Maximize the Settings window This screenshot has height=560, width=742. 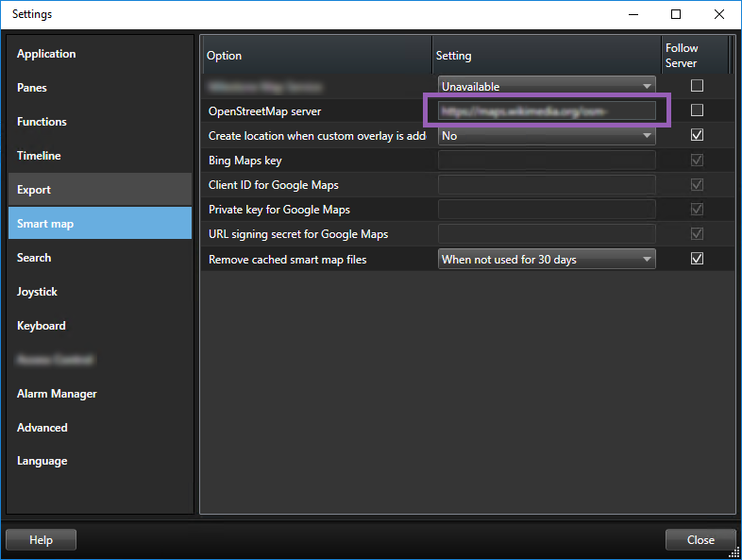(x=676, y=14)
